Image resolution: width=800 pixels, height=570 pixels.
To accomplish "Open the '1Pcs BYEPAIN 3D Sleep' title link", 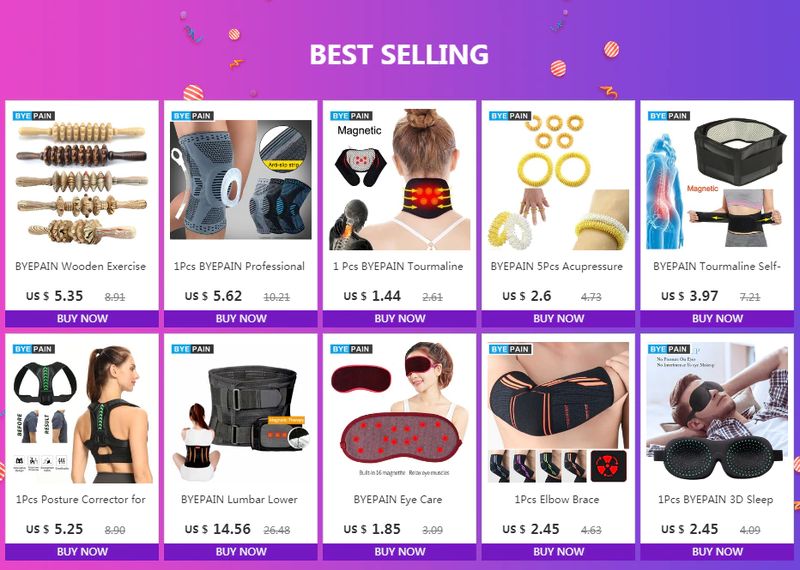I will point(715,500).
